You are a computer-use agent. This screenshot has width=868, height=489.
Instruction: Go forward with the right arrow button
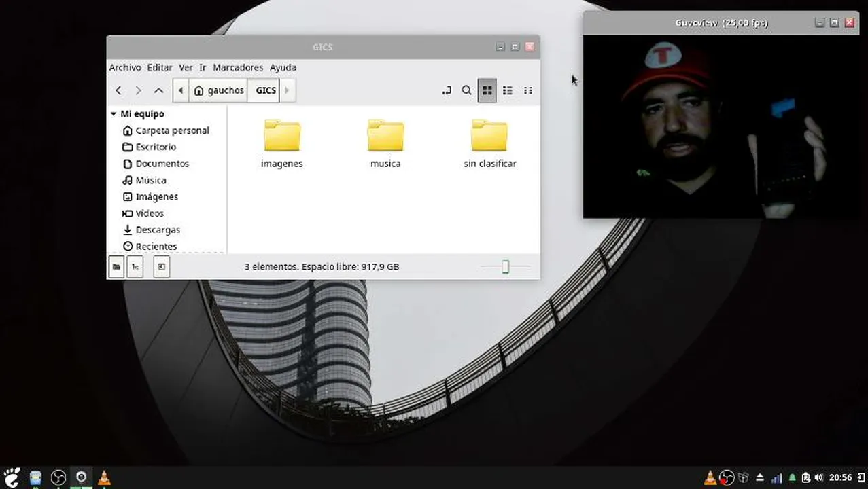pos(139,90)
